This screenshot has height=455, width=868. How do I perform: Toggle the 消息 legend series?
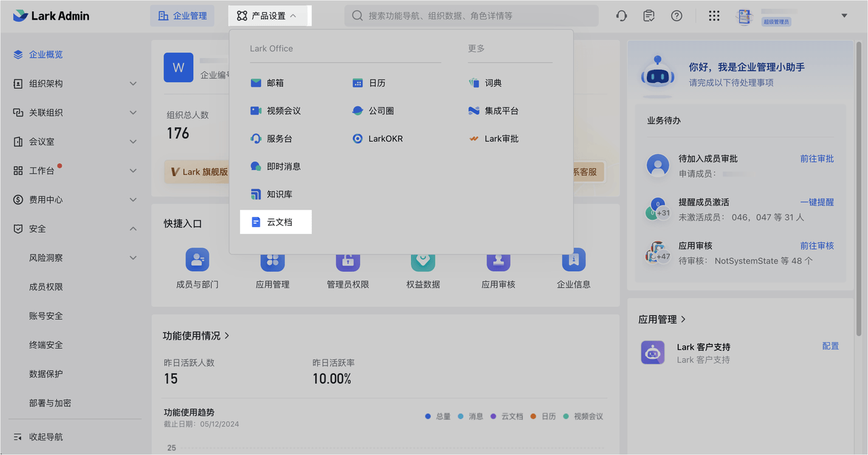click(x=471, y=416)
